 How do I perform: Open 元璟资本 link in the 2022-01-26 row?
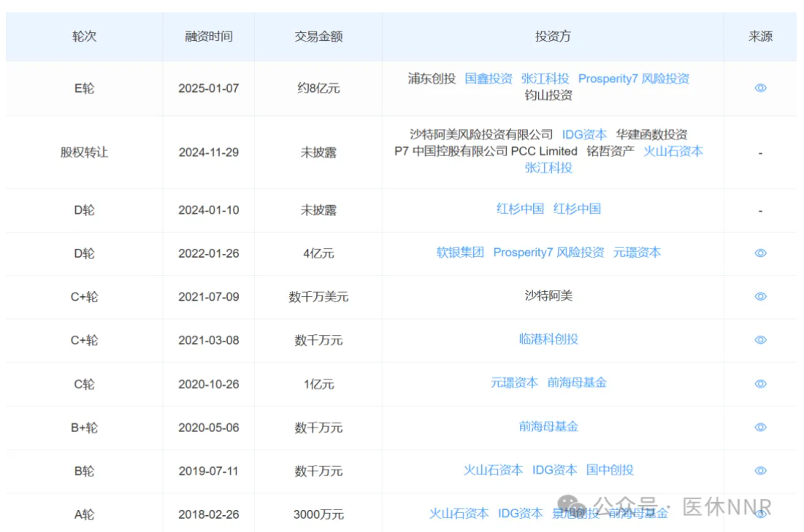[637, 252]
